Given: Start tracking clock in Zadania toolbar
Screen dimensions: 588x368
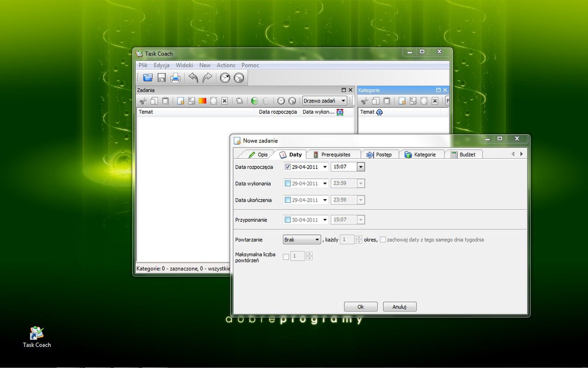Looking at the screenshot, I should 281,101.
